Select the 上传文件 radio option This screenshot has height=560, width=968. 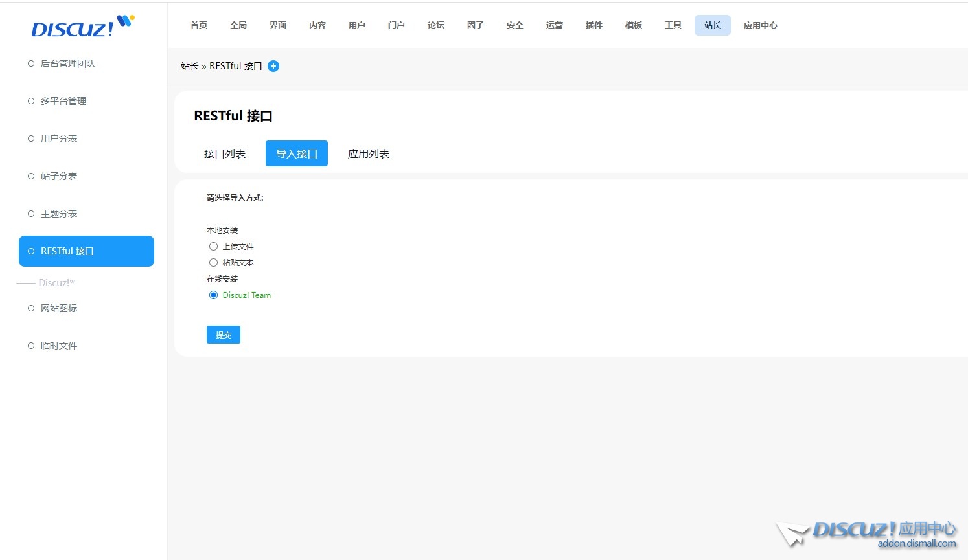tap(213, 247)
